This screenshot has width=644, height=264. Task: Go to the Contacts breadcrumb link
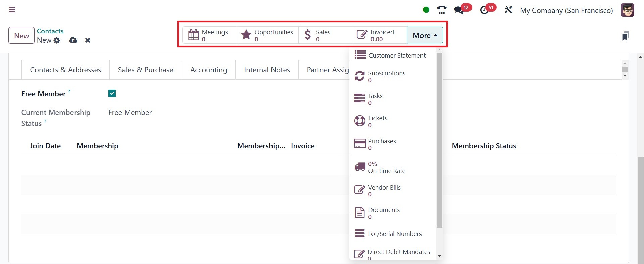click(50, 31)
